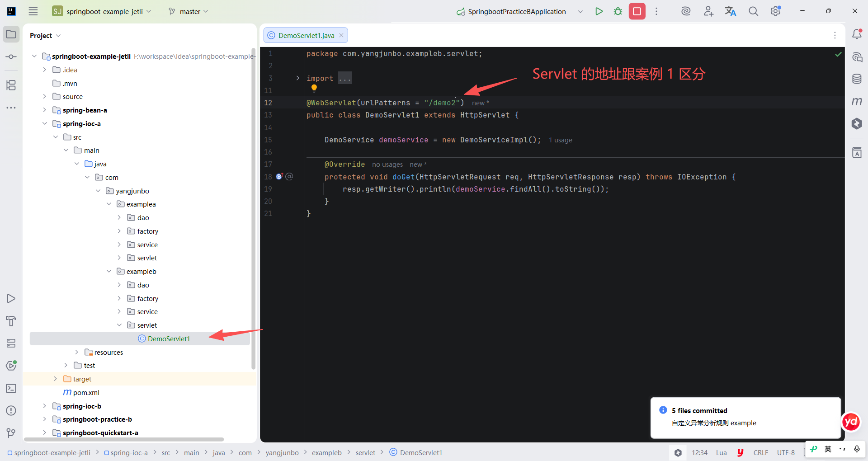Click the DemoServlet1 breadcrumb
Viewport: 868px width, 461px height.
(x=415, y=452)
